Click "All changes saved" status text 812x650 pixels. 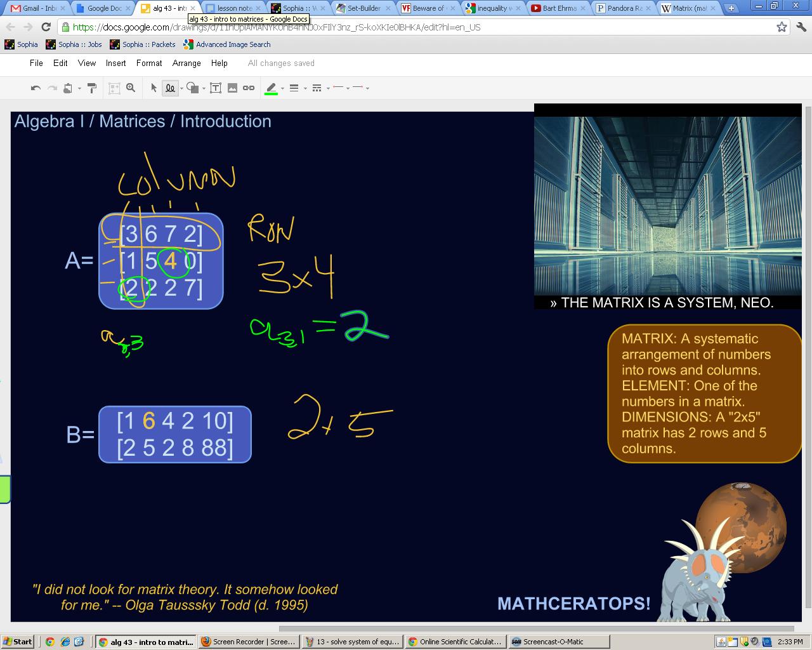(x=280, y=63)
